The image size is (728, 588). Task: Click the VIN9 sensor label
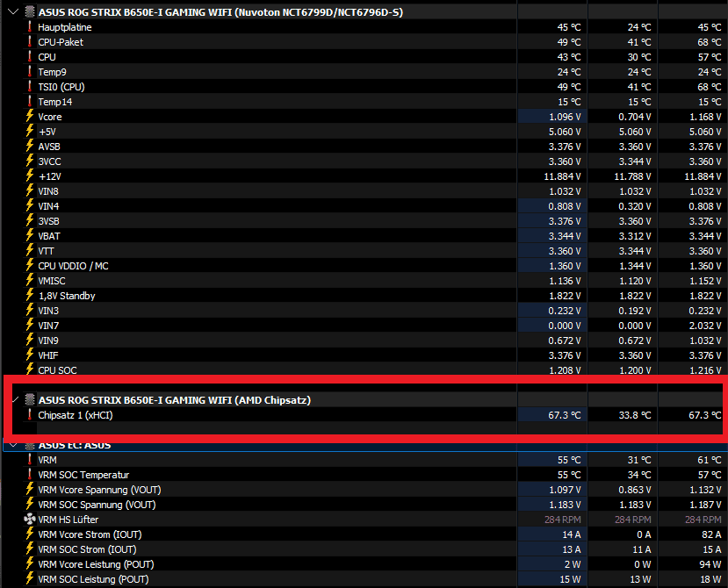(x=48, y=341)
